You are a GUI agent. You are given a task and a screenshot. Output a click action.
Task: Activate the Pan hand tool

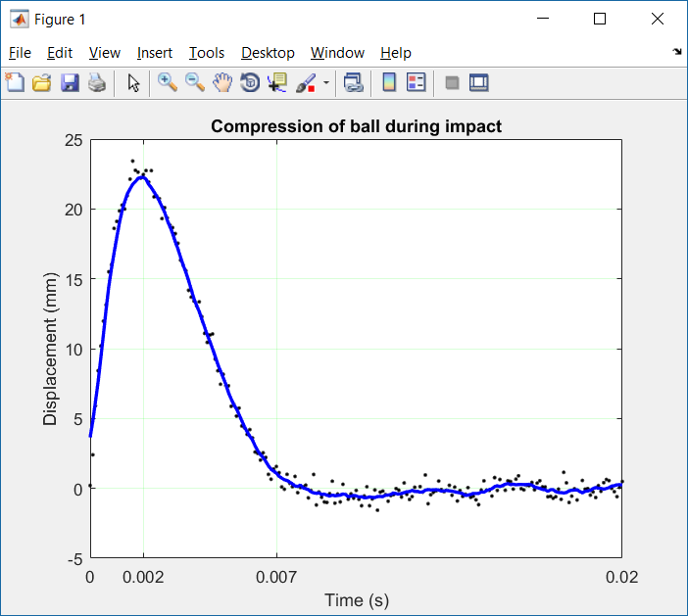(222, 83)
